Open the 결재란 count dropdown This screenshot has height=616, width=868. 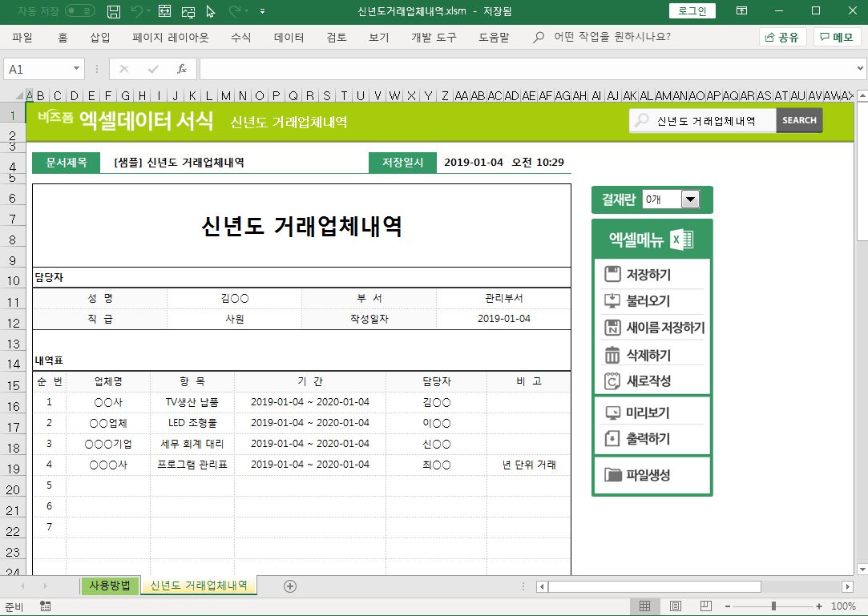(689, 199)
